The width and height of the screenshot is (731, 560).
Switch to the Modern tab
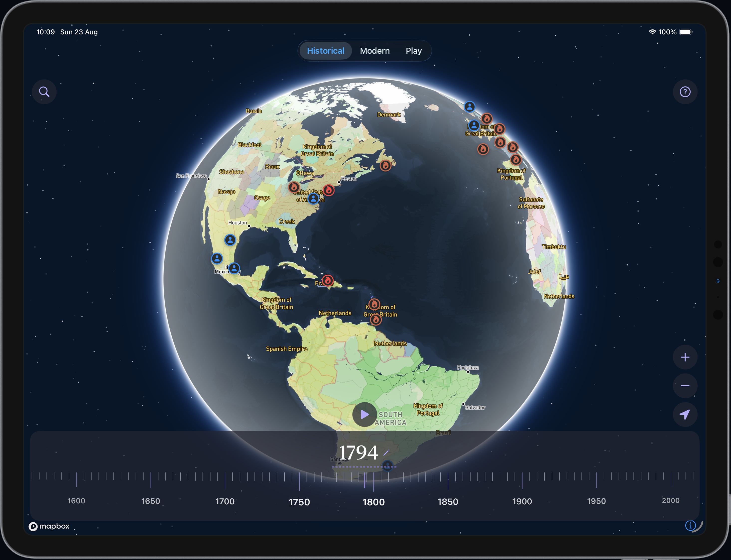375,51
